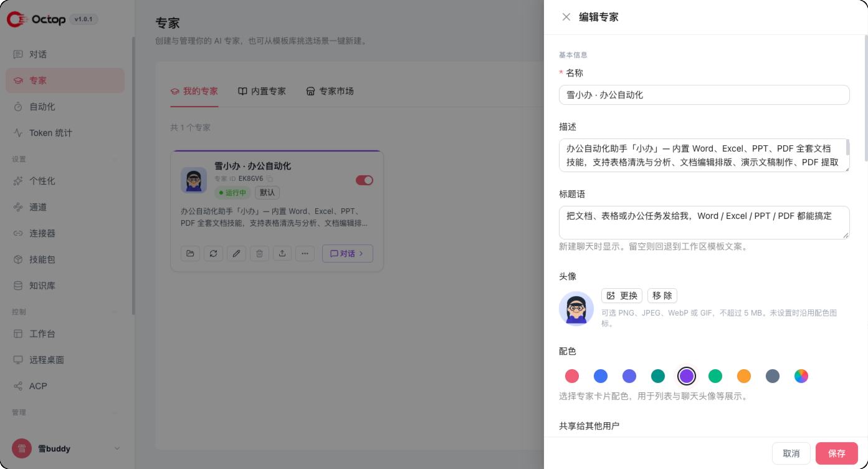Pick the rainbow custom color swatch
The image size is (868, 469).
click(x=801, y=376)
